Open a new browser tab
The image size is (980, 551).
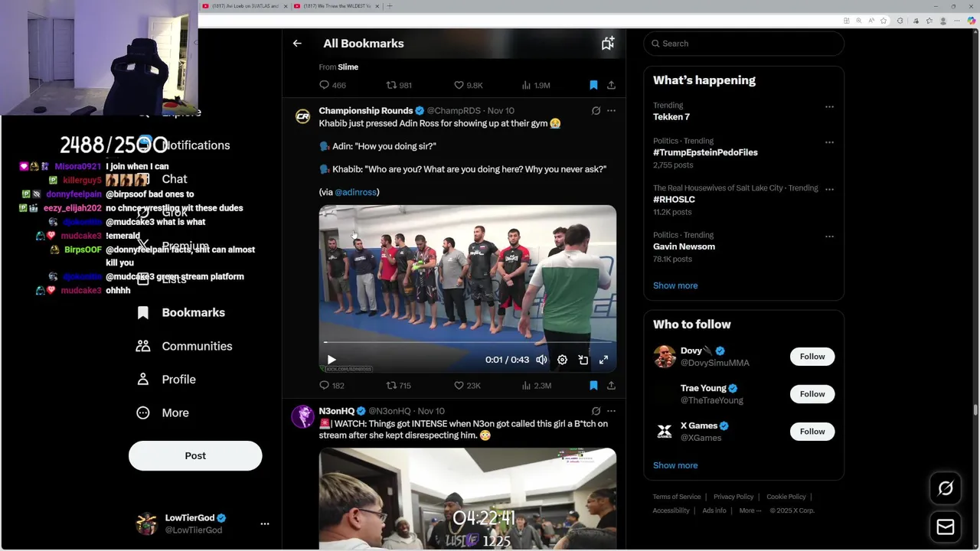[x=390, y=6]
